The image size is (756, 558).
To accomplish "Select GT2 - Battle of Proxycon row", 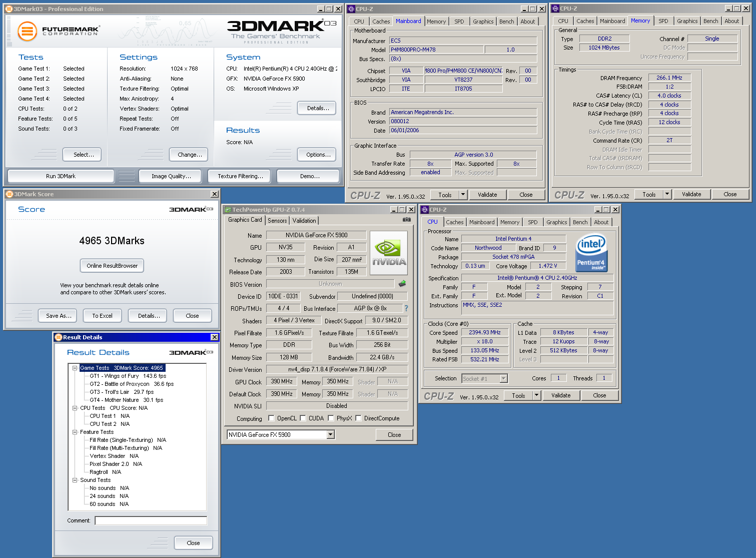I will click(x=132, y=384).
